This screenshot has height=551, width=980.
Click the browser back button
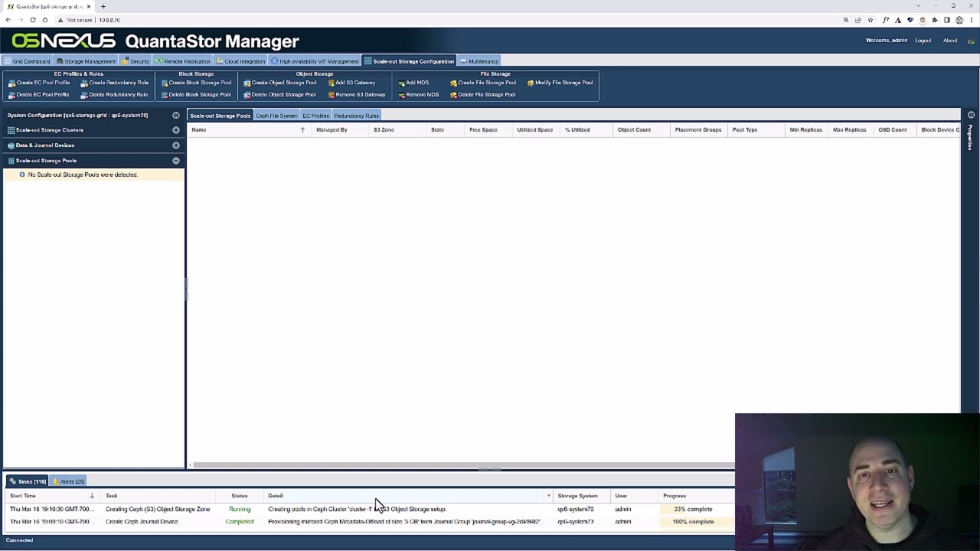point(8,20)
